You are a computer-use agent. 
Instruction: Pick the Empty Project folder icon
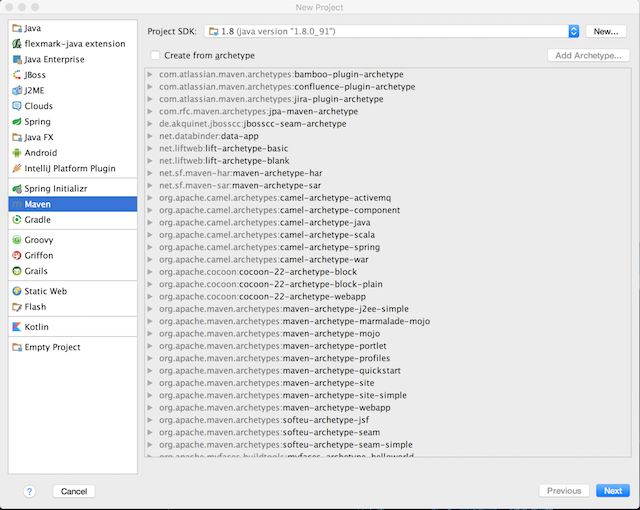point(17,347)
